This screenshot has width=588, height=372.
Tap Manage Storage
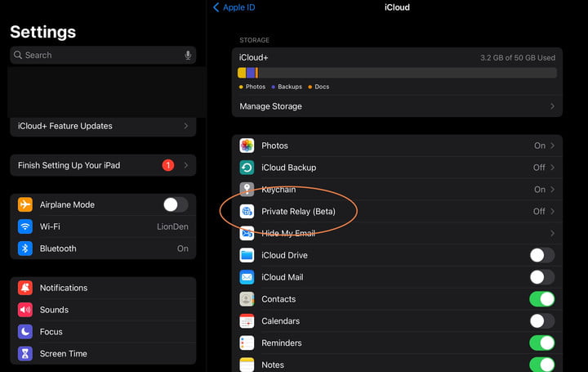pos(397,106)
